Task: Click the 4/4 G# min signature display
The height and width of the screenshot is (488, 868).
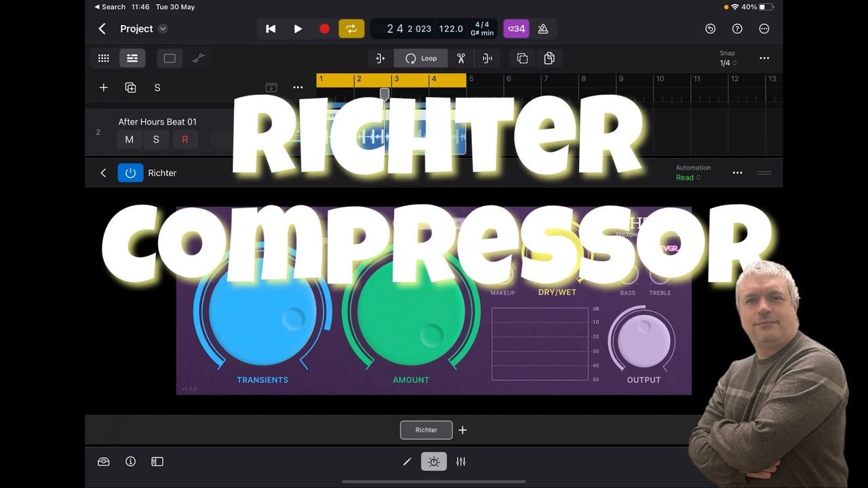Action: point(482,28)
